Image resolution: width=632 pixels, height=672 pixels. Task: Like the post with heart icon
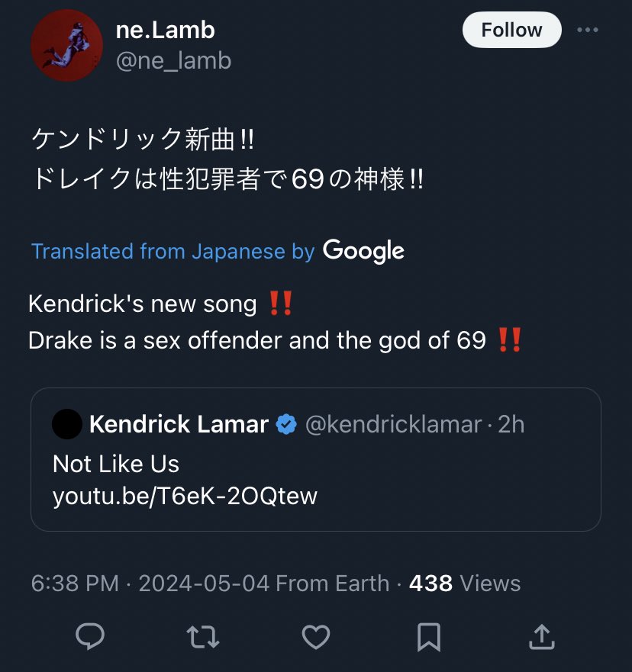316,637
